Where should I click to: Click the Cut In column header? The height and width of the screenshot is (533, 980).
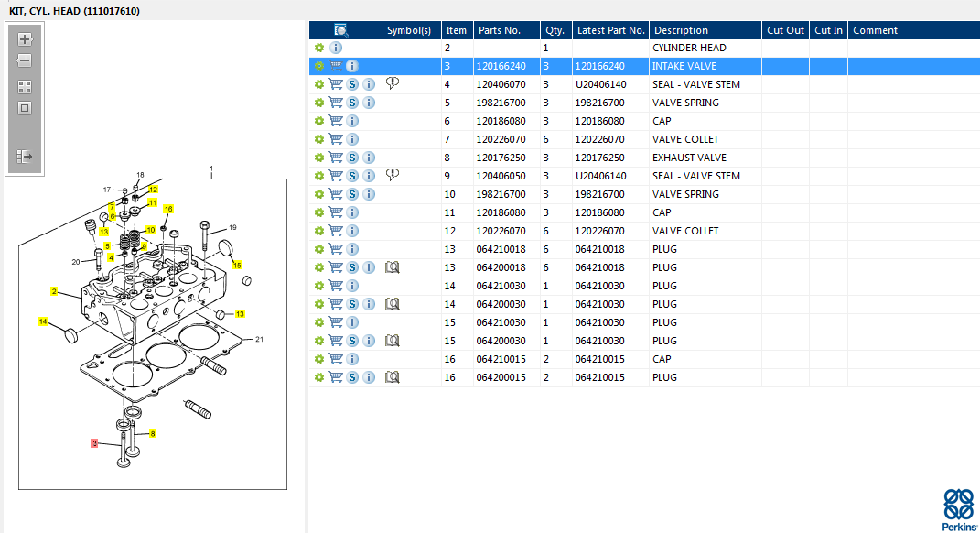[829, 30]
